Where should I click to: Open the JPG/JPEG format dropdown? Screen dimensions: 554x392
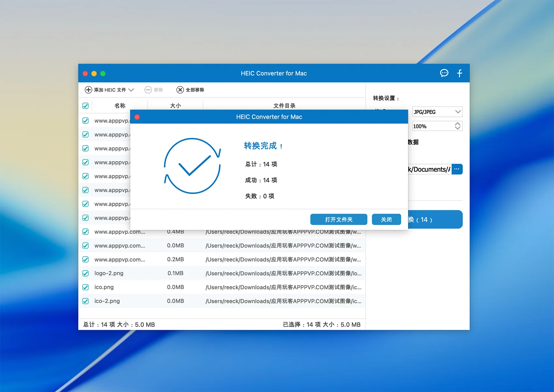[437, 112]
